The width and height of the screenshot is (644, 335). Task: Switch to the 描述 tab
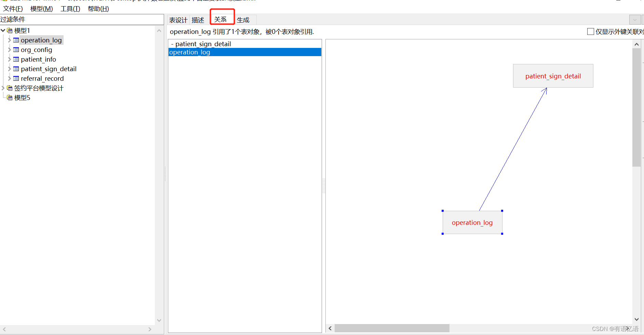point(198,20)
